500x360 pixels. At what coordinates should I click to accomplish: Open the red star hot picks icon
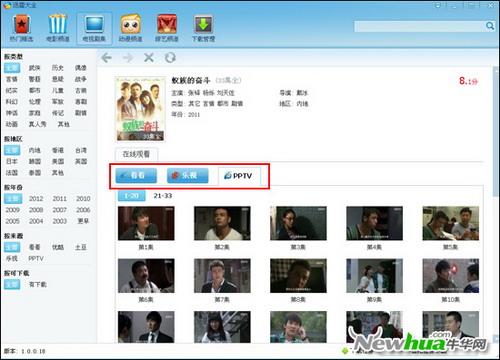[22, 24]
